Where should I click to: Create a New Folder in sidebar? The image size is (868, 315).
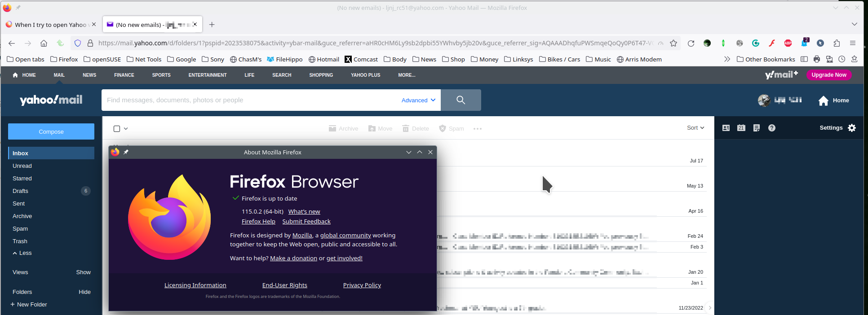pyautogui.click(x=28, y=305)
